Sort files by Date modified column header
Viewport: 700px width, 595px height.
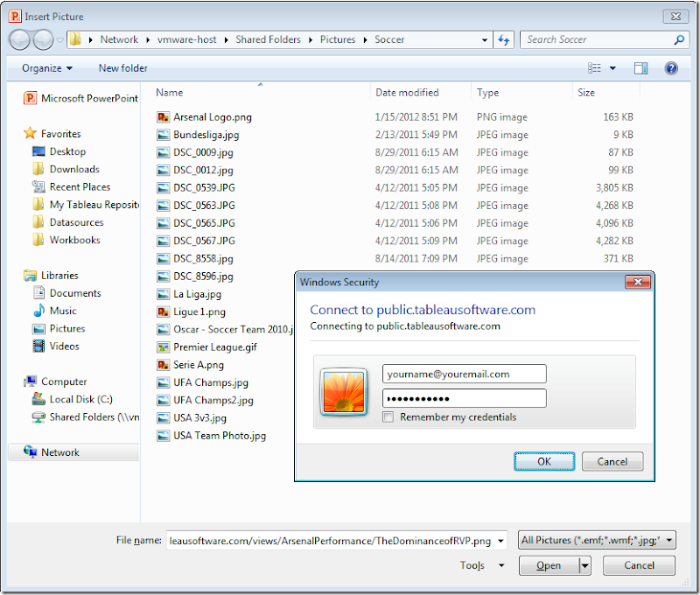(x=407, y=93)
